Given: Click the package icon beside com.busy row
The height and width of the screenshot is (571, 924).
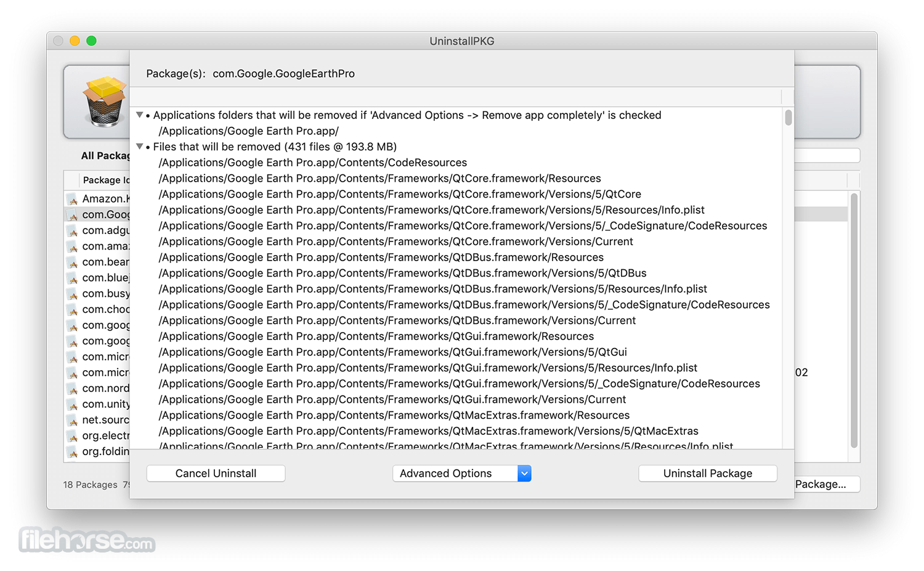Looking at the screenshot, I should point(73,294).
